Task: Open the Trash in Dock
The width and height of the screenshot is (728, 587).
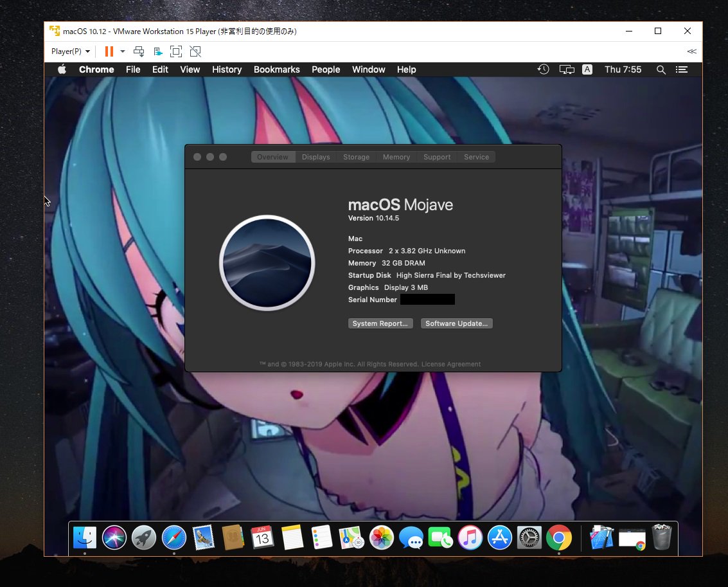Action: click(x=662, y=537)
